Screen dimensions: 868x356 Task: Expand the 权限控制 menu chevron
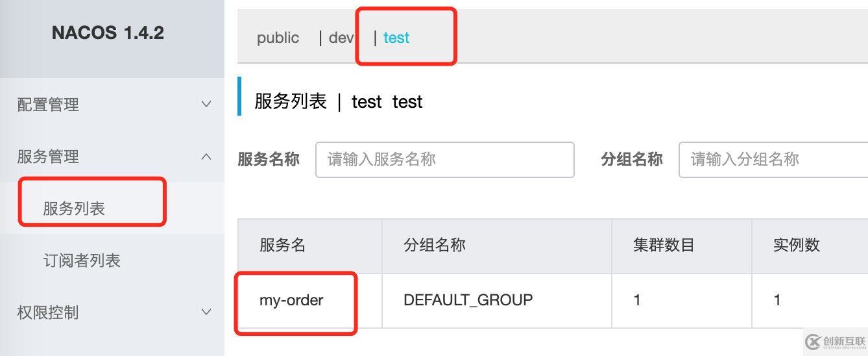(206, 312)
